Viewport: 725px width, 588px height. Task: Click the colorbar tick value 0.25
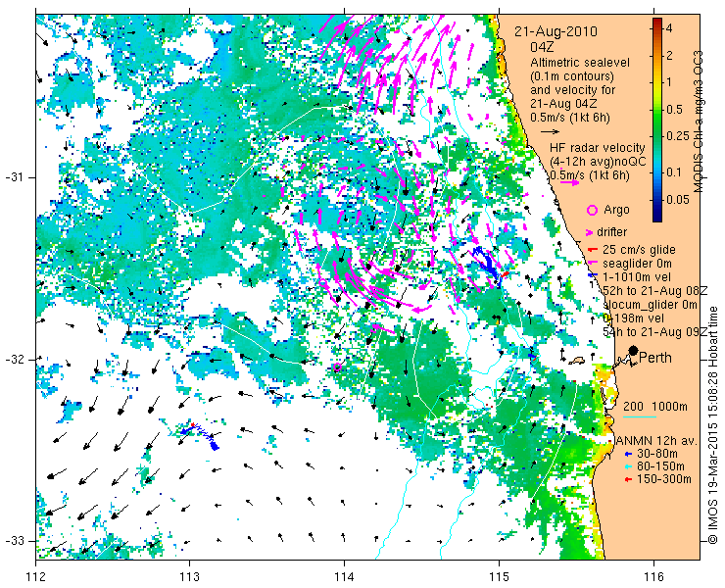(x=677, y=135)
